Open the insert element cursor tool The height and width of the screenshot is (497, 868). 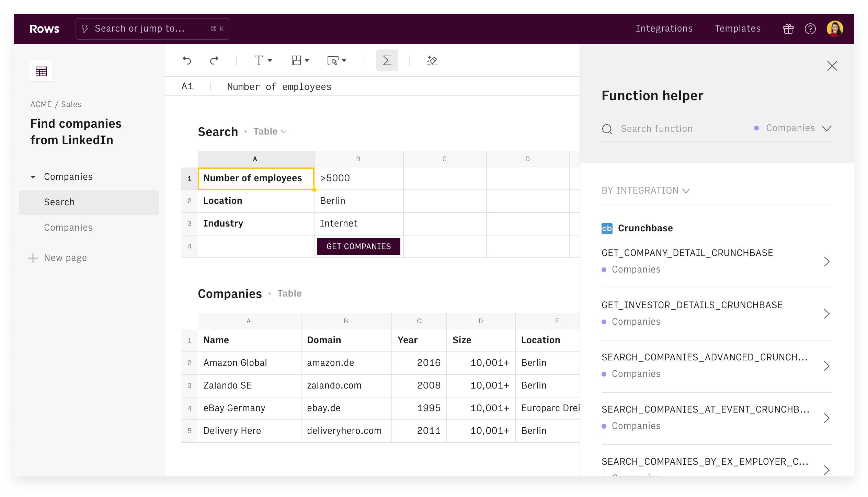point(333,61)
